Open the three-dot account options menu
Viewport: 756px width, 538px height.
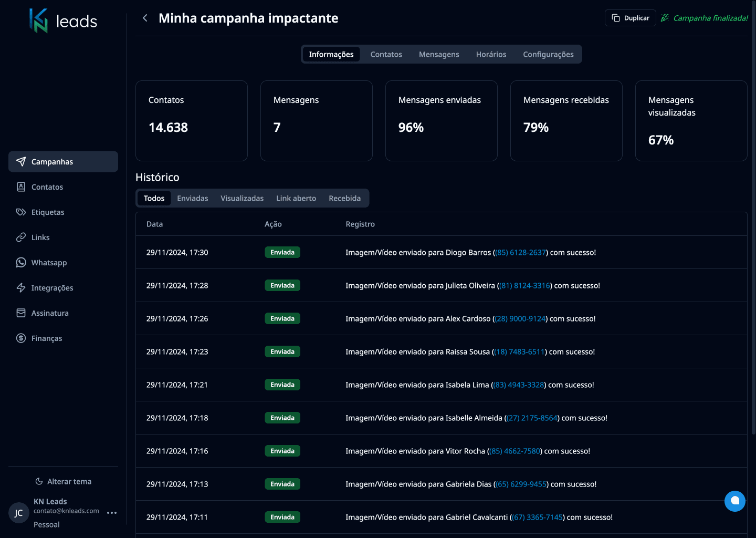tap(112, 513)
